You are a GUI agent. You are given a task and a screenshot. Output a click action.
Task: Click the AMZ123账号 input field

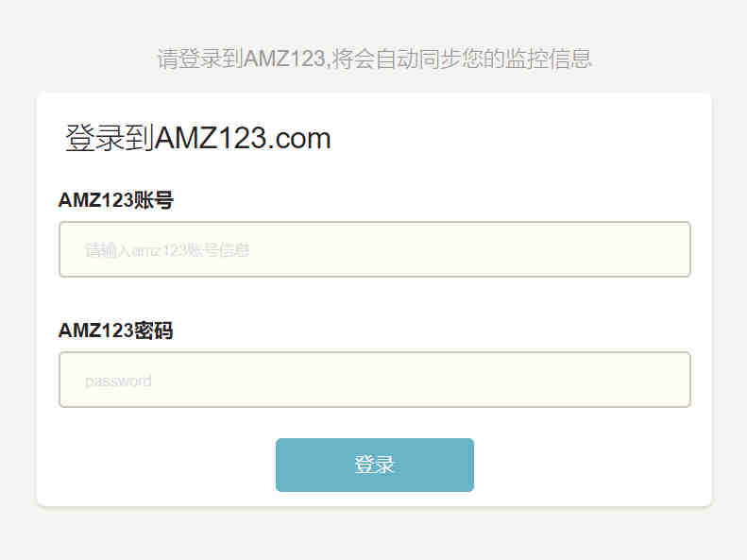click(375, 249)
